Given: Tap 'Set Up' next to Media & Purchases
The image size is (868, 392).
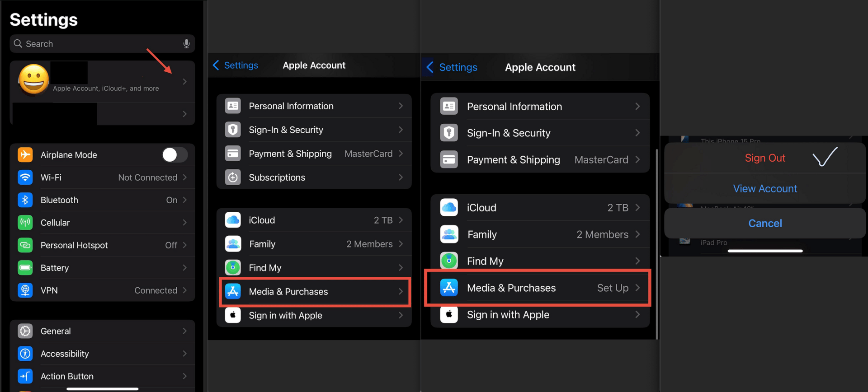Looking at the screenshot, I should click(x=613, y=288).
